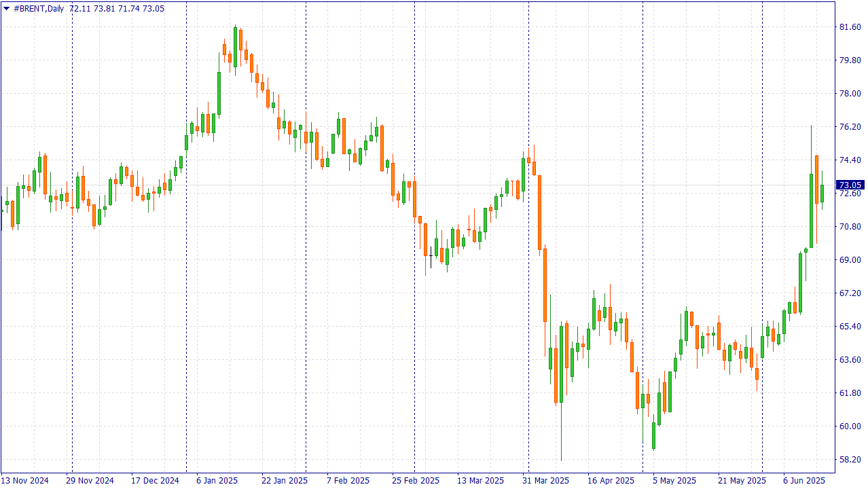Click the period separator line above 29 Nov 2024
Viewport: 868px width, 491px height.
[x=72, y=272]
